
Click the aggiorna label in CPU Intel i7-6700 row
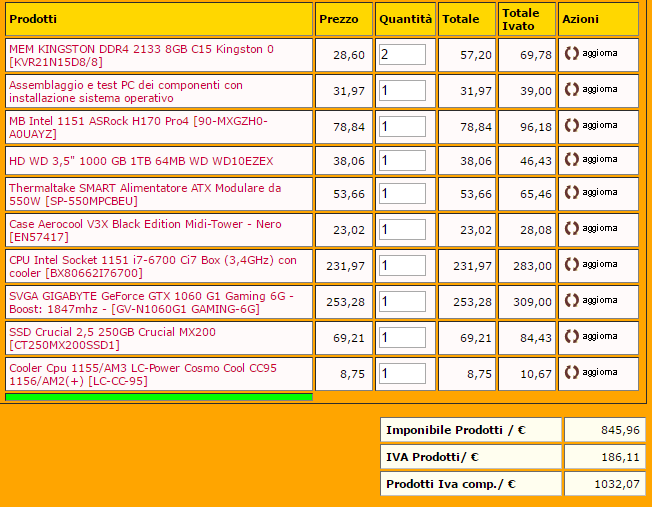click(x=600, y=265)
